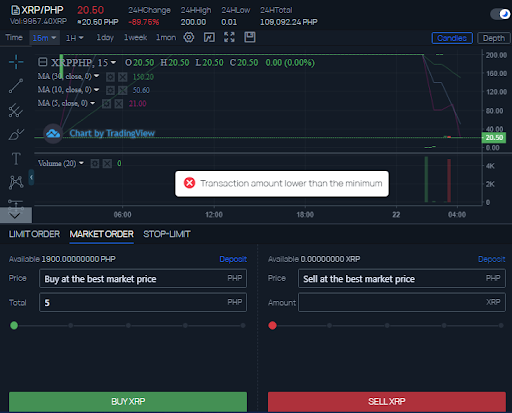Viewport: 512px width, 413px height.
Task: Open the XRPPHP 15 symbol dropdown
Action: 114,62
